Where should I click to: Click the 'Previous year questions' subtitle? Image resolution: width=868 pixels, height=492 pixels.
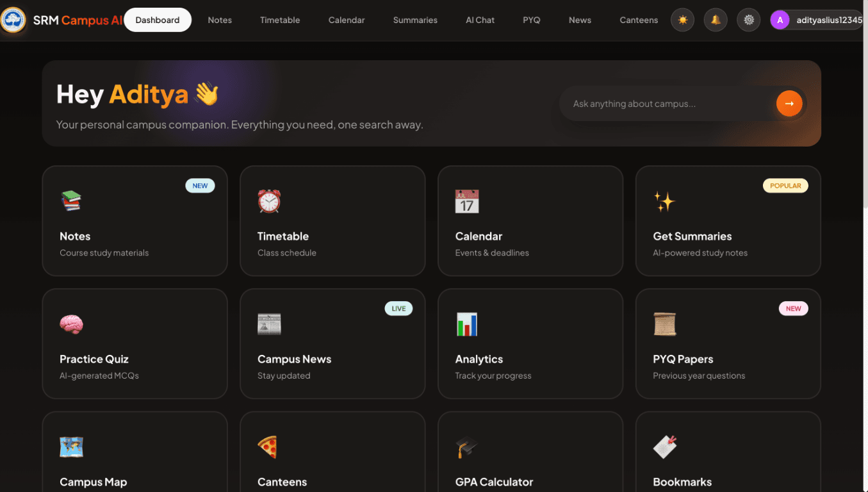[x=699, y=376]
